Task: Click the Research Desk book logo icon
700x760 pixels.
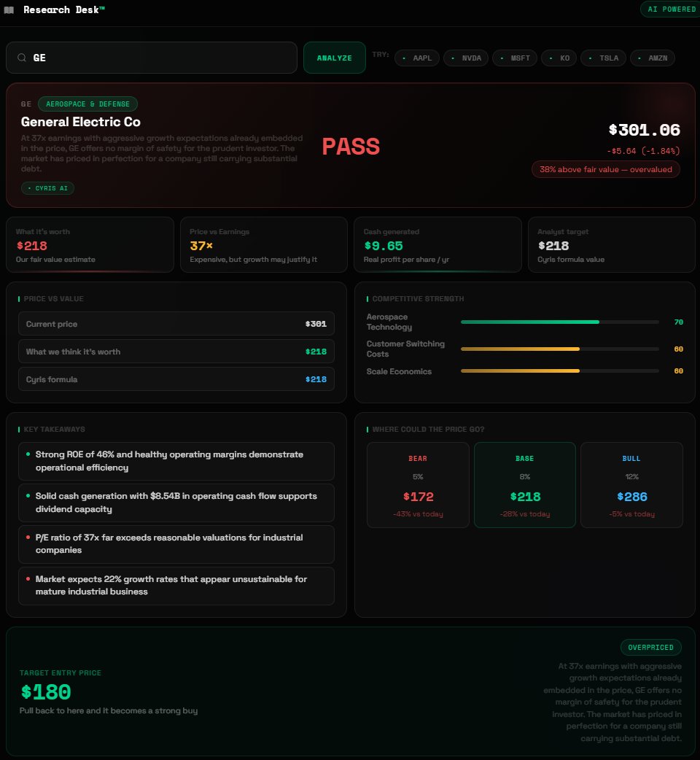Action: coord(9,9)
